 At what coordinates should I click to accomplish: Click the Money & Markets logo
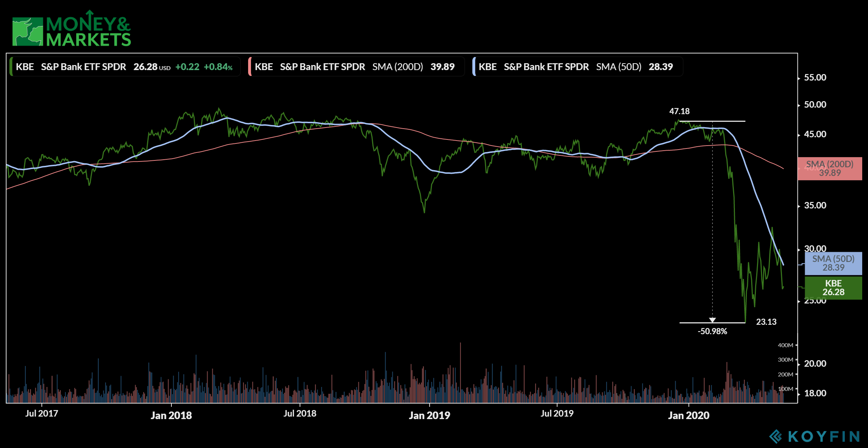coord(72,29)
